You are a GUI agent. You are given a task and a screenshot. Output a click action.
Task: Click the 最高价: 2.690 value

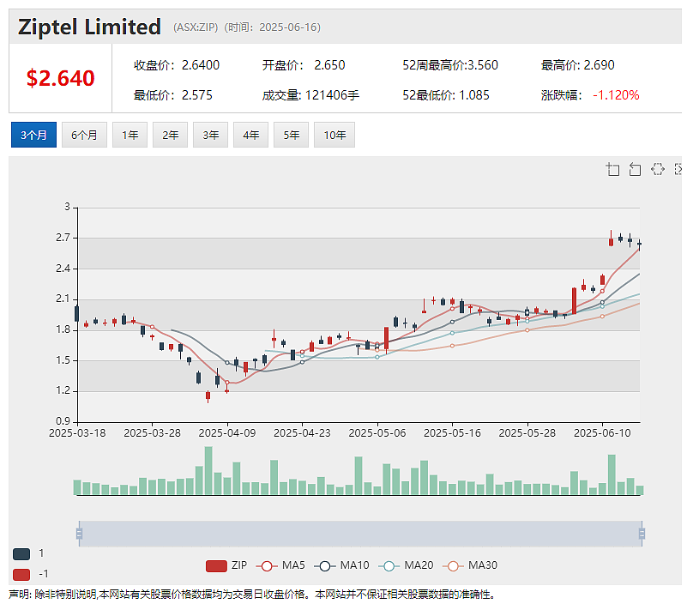pyautogui.click(x=578, y=65)
